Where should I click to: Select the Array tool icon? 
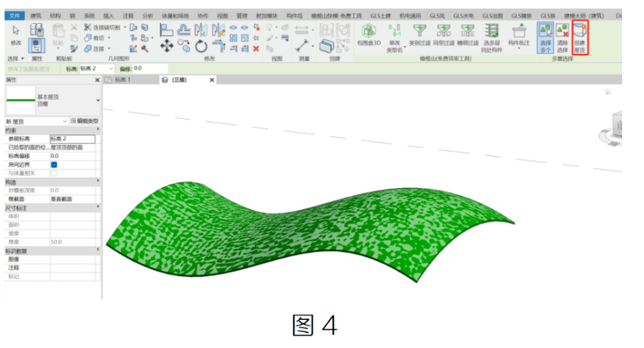click(234, 38)
